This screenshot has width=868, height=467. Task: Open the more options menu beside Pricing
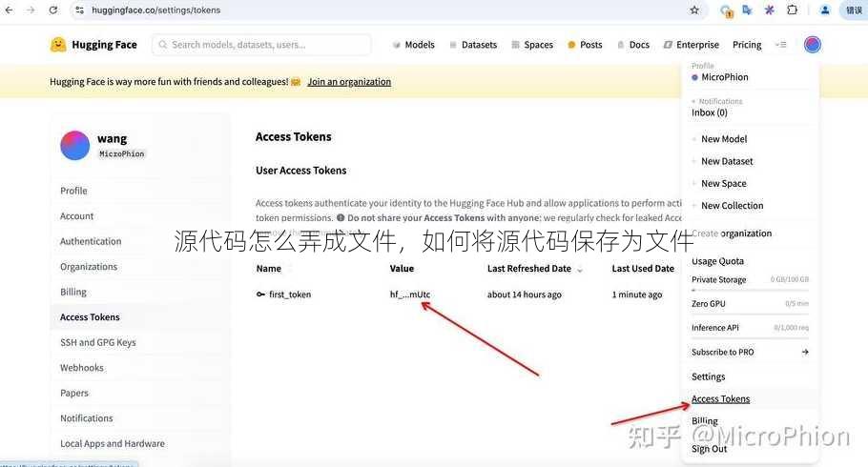coord(780,45)
